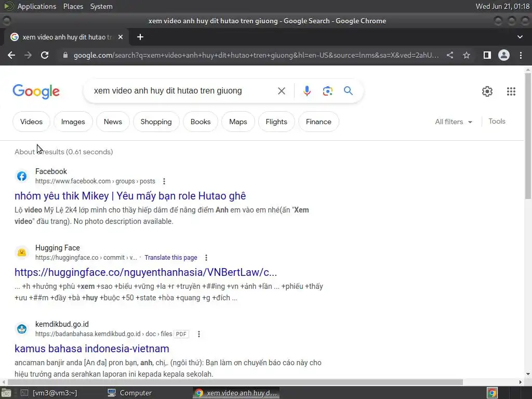Click Facebook URL facebook.com › groups › posts
The width and height of the screenshot is (532, 399).
95,181
